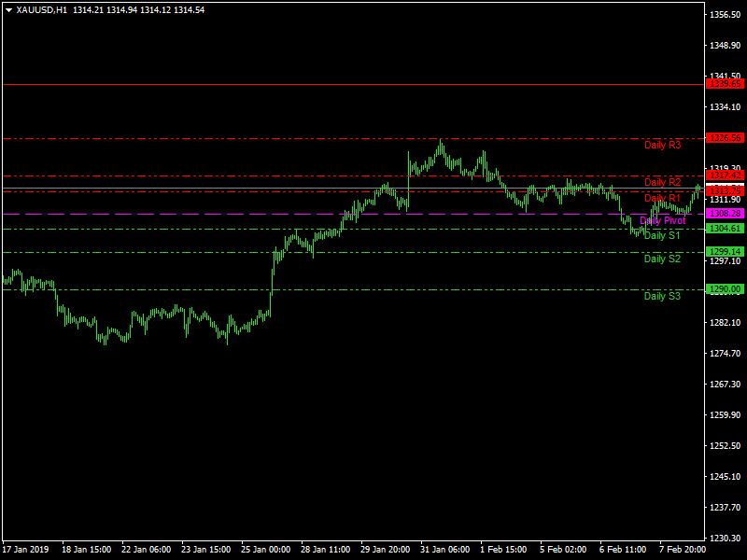This screenshot has height=560, width=747.
Task: Click the green 1290.00 price tag
Action: pos(725,289)
